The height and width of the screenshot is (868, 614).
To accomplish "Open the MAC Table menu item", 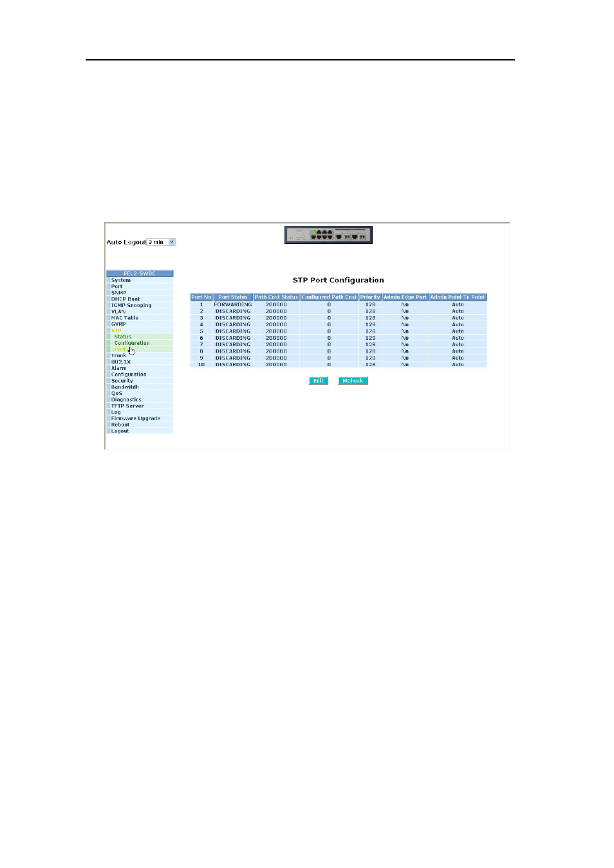I will click(125, 318).
